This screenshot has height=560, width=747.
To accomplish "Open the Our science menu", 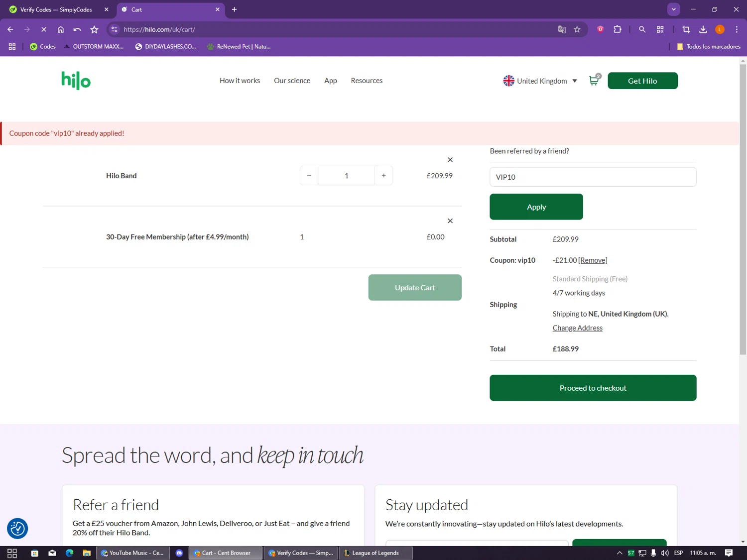I will click(x=292, y=81).
